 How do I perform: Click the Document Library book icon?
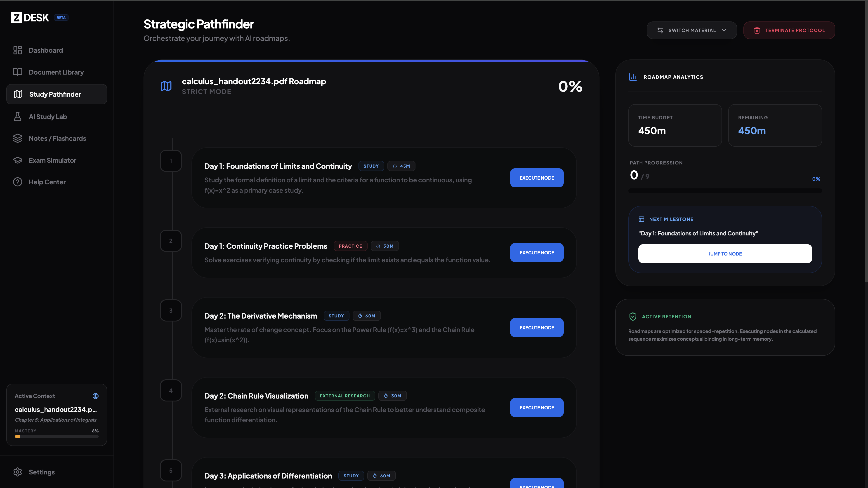pyautogui.click(x=18, y=72)
